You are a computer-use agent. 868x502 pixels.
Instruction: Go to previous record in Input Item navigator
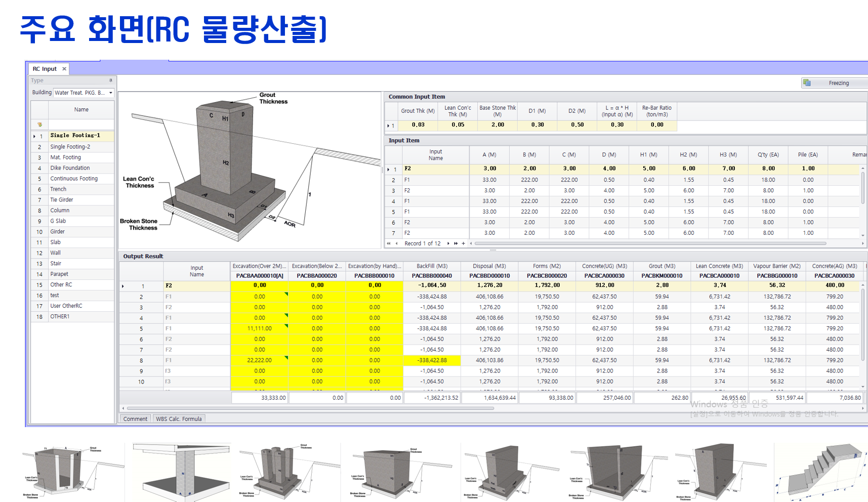(396, 243)
